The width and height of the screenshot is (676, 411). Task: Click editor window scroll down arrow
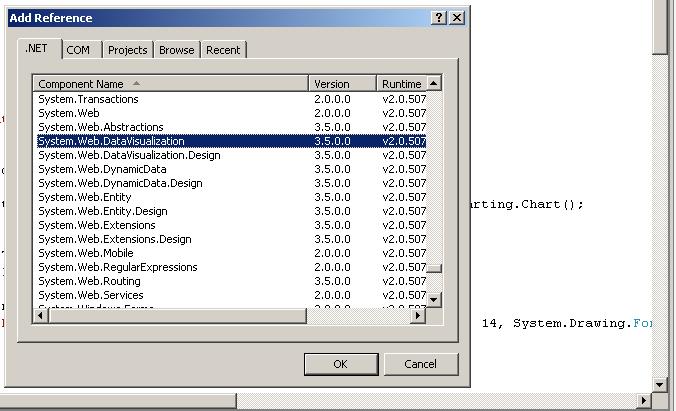660,384
